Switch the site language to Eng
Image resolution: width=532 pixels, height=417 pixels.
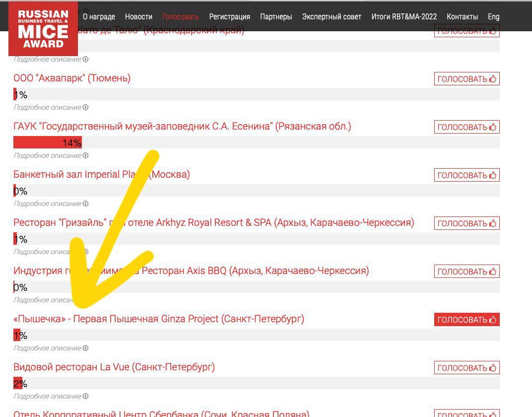pyautogui.click(x=493, y=16)
